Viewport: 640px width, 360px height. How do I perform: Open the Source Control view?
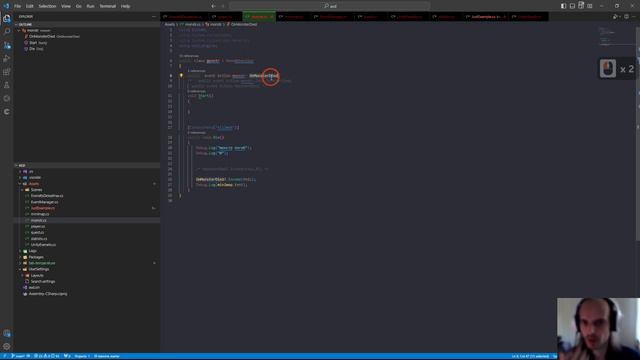[x=7, y=45]
